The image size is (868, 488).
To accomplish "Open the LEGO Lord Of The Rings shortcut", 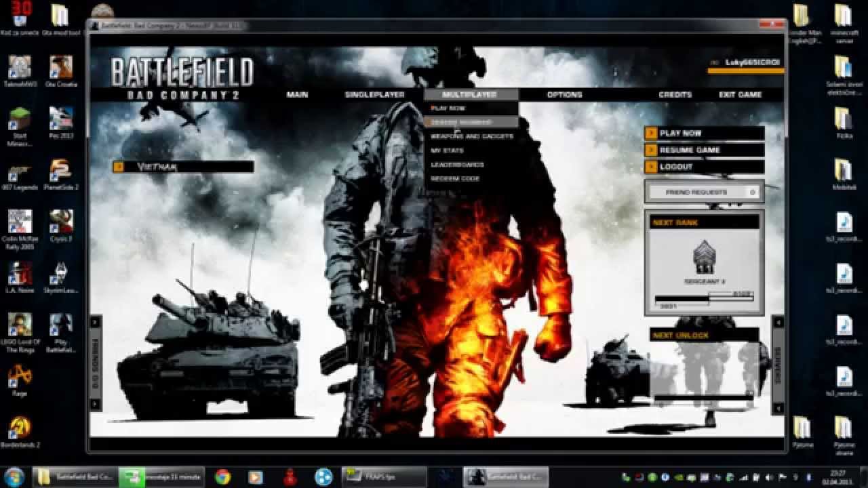I will click(20, 333).
